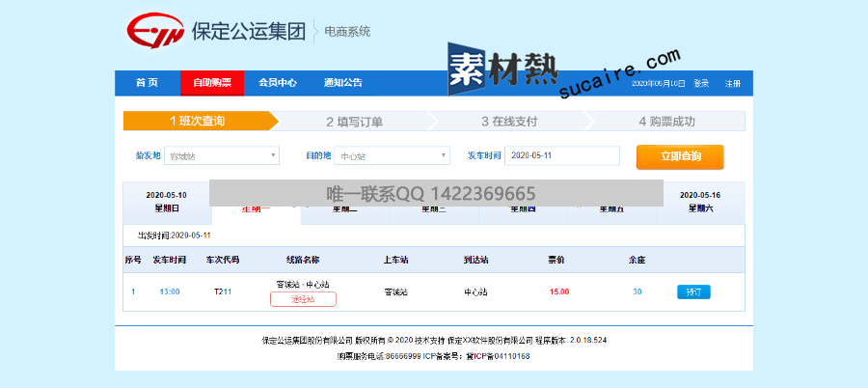Image resolution: width=868 pixels, height=388 pixels.
Task: Click the 电商系统 header text
Action: [347, 32]
